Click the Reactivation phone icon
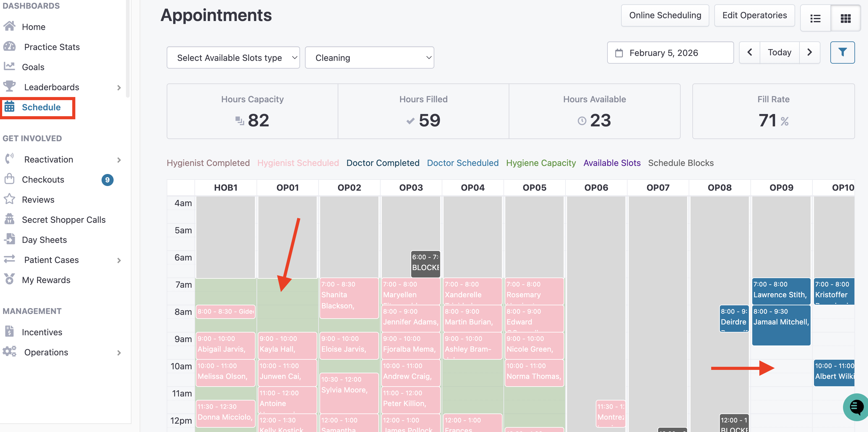 (10, 159)
